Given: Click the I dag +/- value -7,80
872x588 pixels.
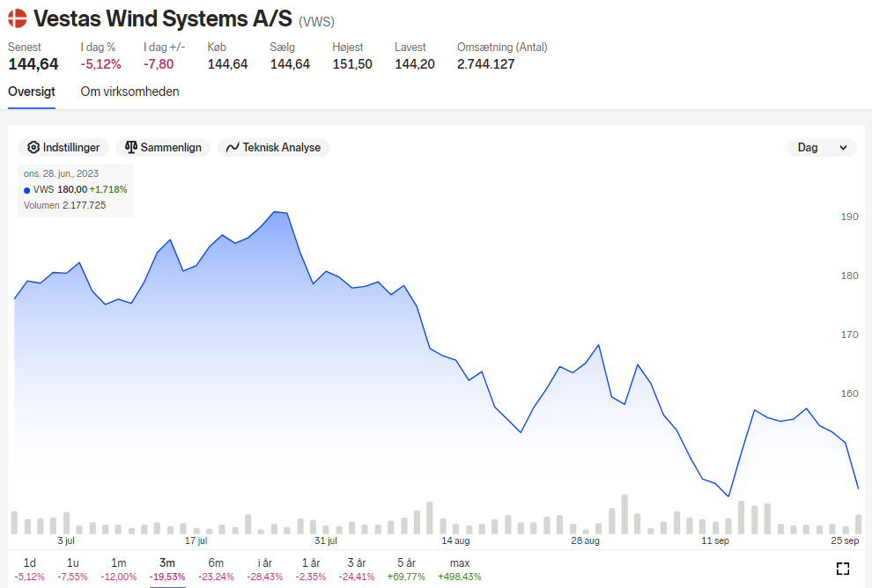Looking at the screenshot, I should click(159, 64).
